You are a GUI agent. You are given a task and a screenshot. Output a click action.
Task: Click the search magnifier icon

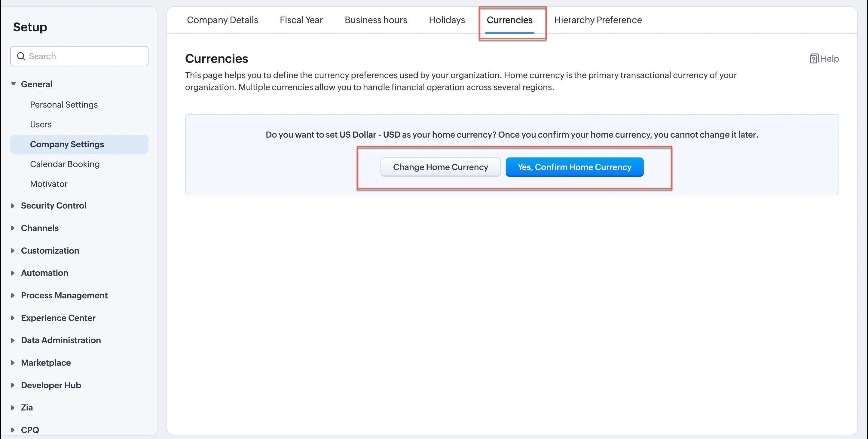click(21, 56)
